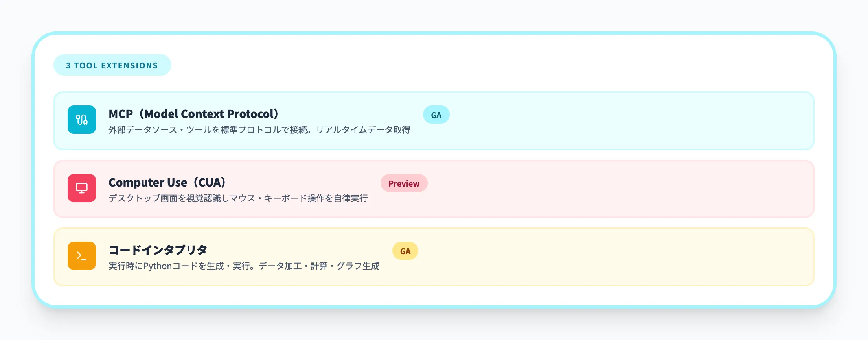Image resolution: width=868 pixels, height=340 pixels.
Task: Select the "3 TOOL EXTENSIONS" pill label
Action: [x=112, y=65]
